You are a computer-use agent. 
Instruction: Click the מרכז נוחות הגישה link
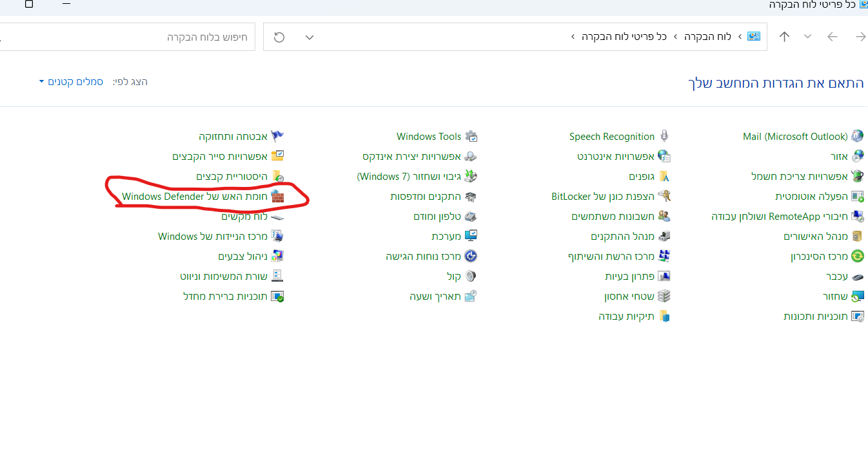[423, 256]
